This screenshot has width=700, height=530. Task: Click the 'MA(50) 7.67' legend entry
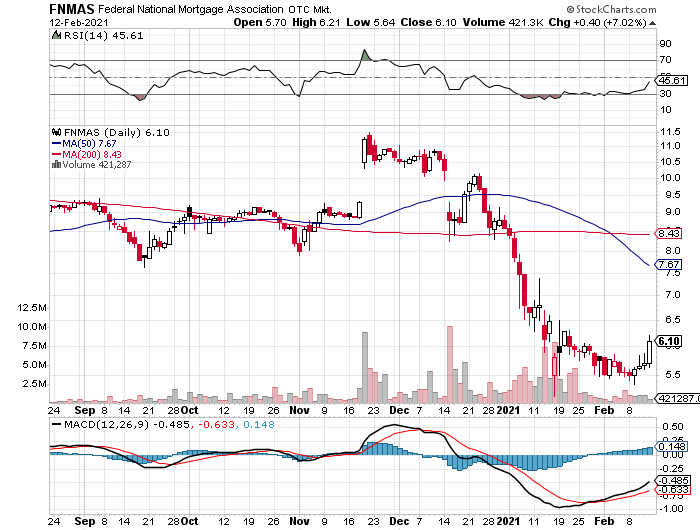pyautogui.click(x=89, y=143)
